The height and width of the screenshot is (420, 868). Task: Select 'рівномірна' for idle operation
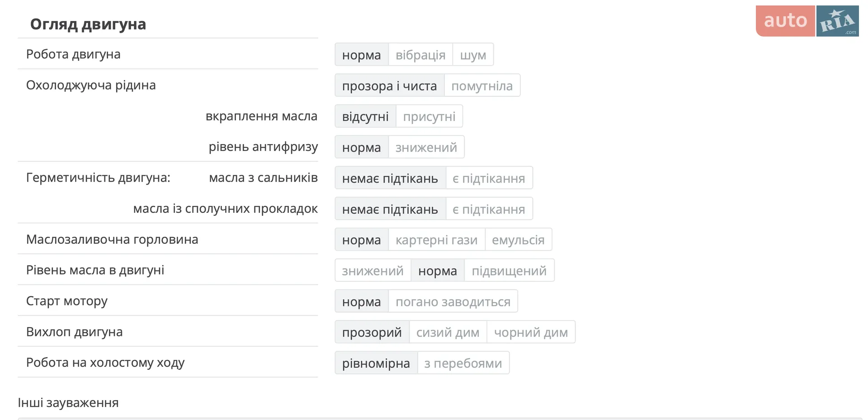[376, 363]
